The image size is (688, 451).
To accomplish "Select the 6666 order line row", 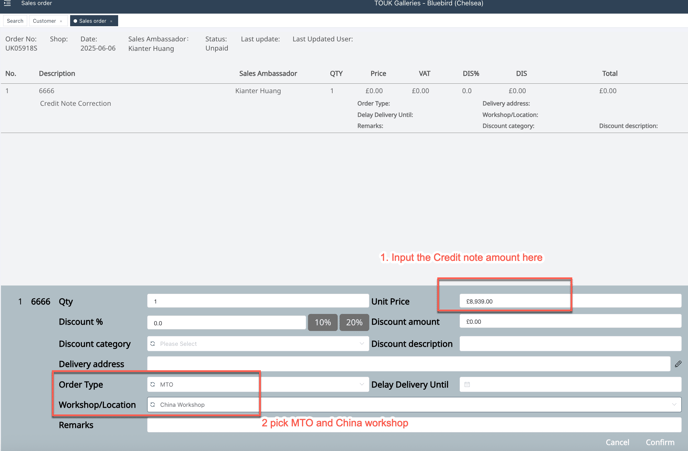I will click(x=300, y=91).
